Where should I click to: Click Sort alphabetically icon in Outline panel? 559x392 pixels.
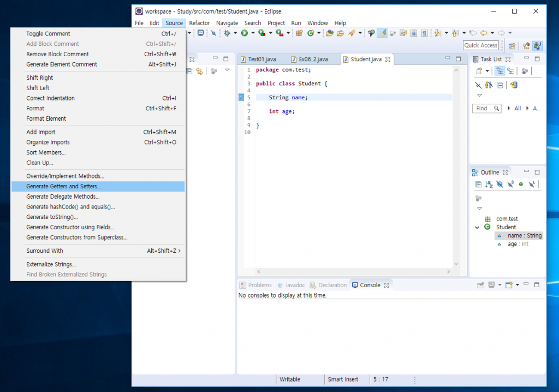pos(489,185)
